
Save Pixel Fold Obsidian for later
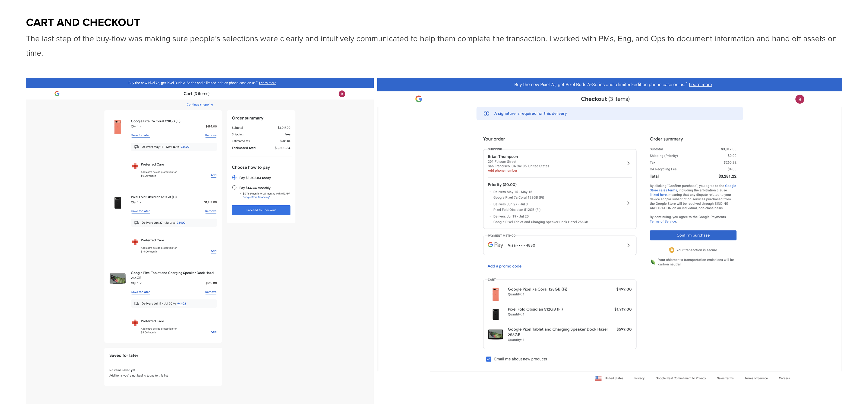141,211
